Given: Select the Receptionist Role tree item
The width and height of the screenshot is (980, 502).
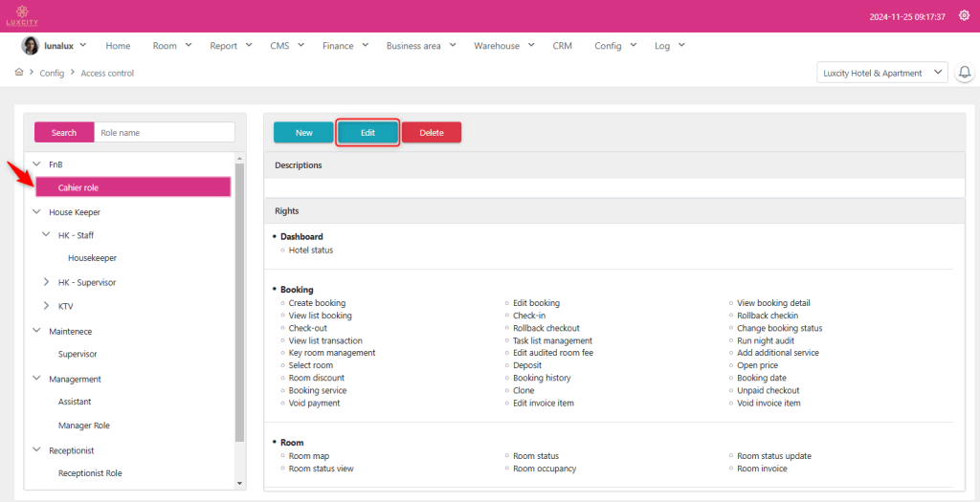Looking at the screenshot, I should coord(90,473).
